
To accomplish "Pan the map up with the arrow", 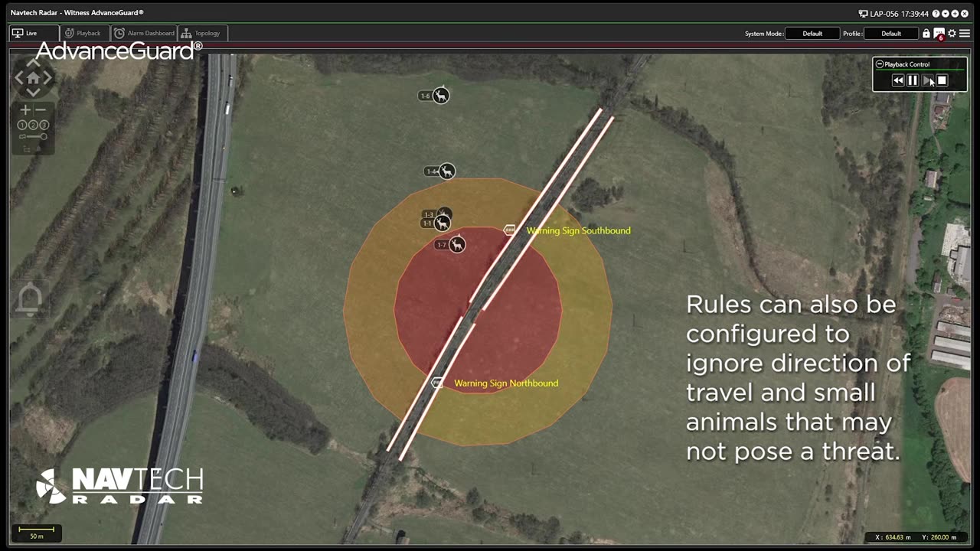I will [33, 63].
